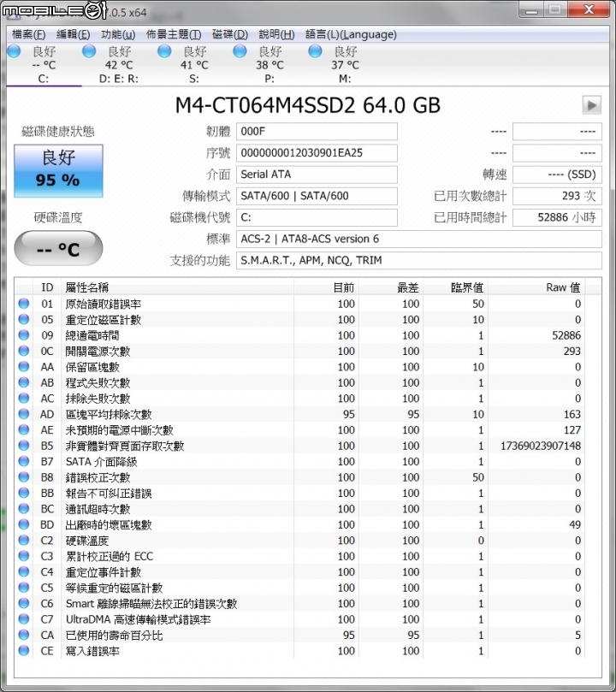The width and height of the screenshot is (616, 692).
Task: Click status icon of attribute CE
Action: tap(24, 651)
